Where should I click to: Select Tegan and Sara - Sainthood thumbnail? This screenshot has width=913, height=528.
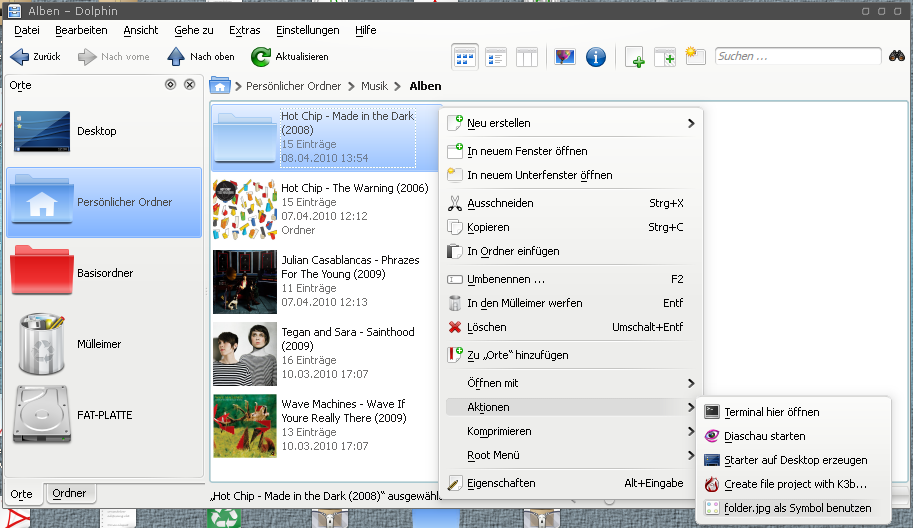point(245,353)
